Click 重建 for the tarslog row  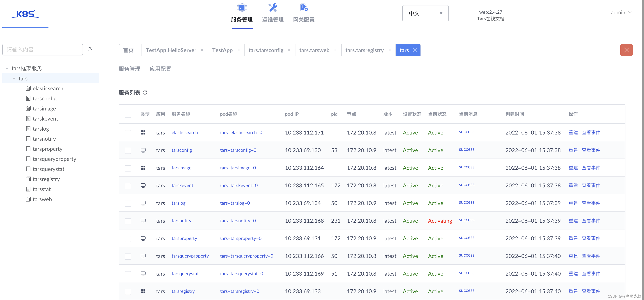coord(573,203)
